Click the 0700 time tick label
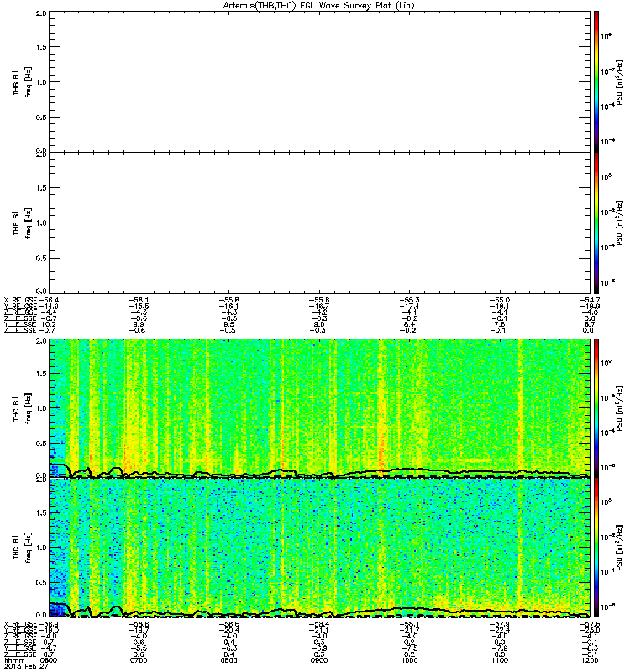Screen dimensions: 630x672 [x=139, y=660]
